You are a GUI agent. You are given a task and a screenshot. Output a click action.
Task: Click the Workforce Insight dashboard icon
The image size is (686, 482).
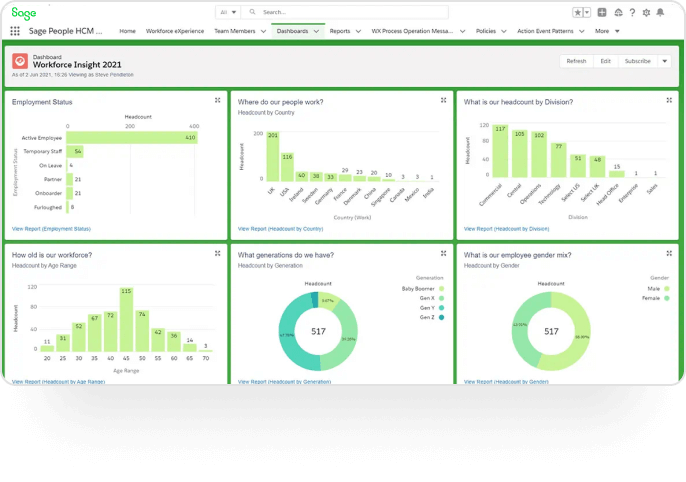tap(20, 62)
